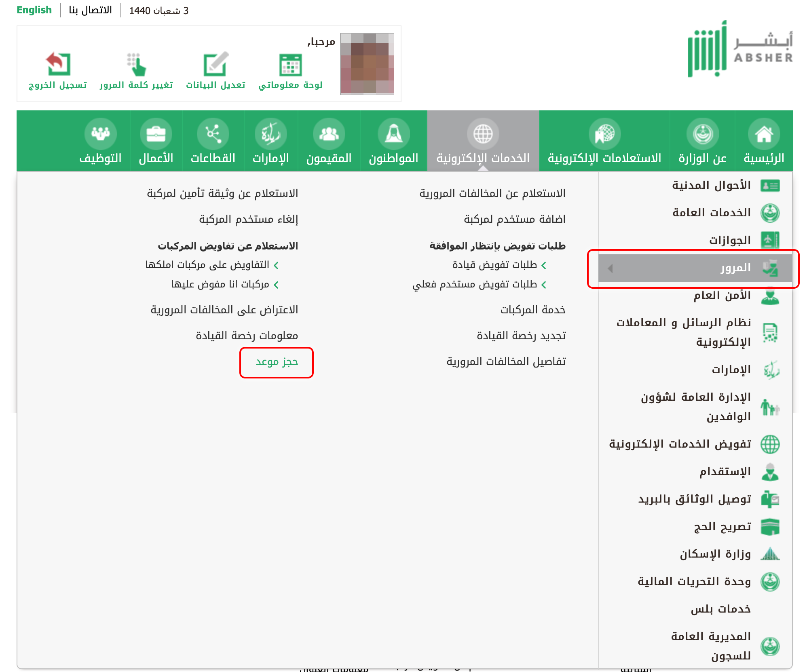This screenshot has width=807, height=672.
Task: Expand the Traffic (المرور) sidebar arrow
Action: (x=611, y=268)
